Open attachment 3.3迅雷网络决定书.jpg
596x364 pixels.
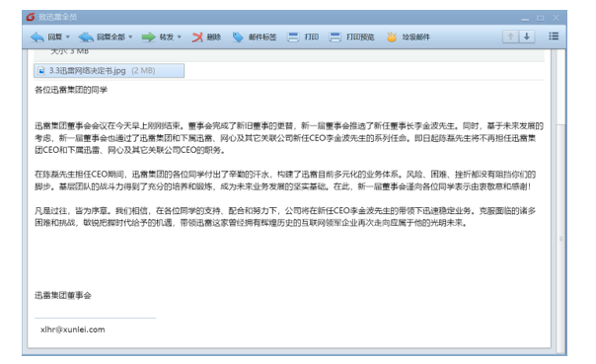pyautogui.click(x=109, y=71)
